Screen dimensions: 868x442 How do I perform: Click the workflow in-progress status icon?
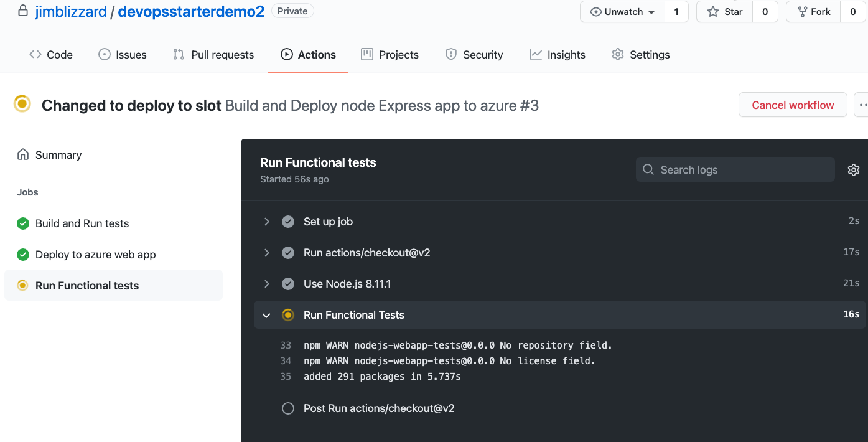tap(22, 104)
